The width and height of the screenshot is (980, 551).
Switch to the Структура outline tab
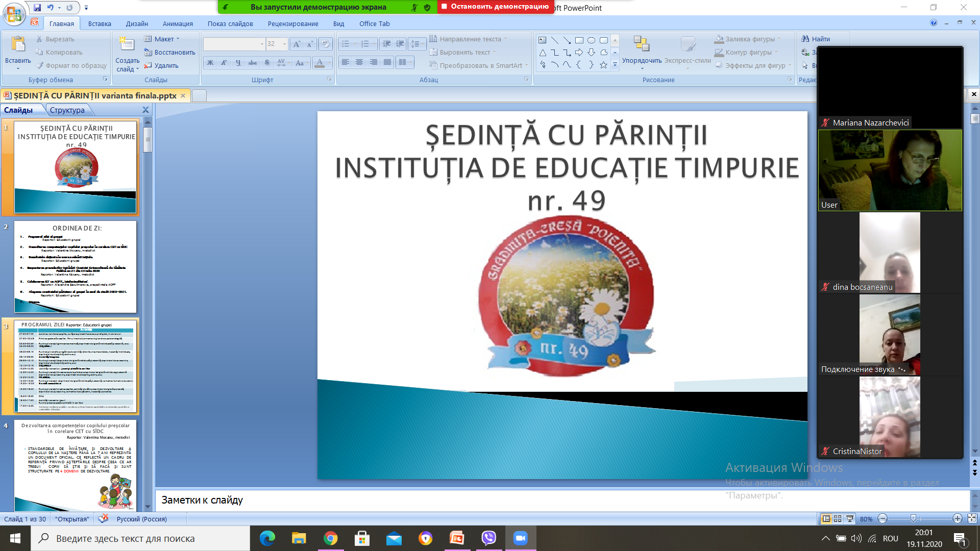pos(67,110)
